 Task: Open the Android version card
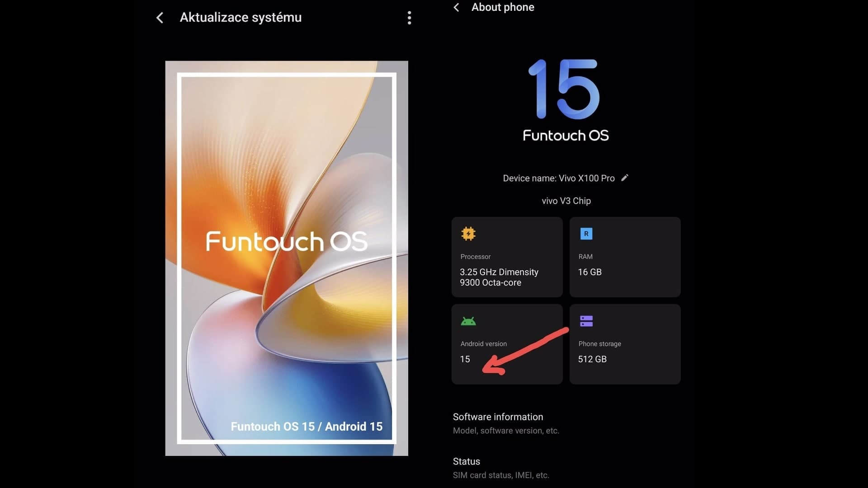pos(507,344)
